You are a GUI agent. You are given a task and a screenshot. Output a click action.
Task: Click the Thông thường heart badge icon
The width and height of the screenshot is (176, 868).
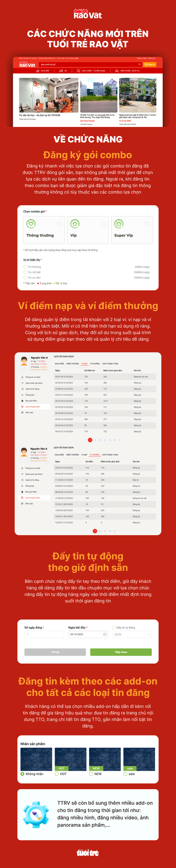coord(31,223)
